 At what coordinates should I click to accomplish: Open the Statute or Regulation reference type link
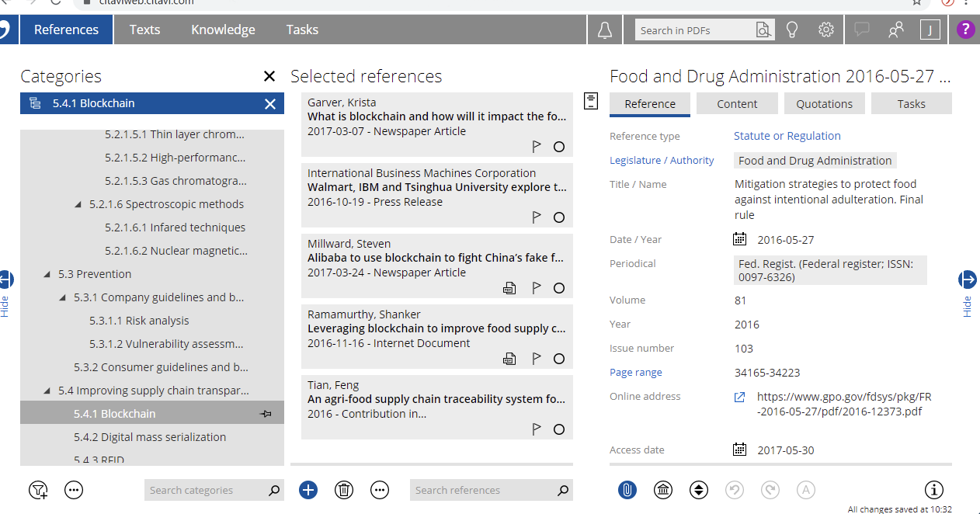787,136
